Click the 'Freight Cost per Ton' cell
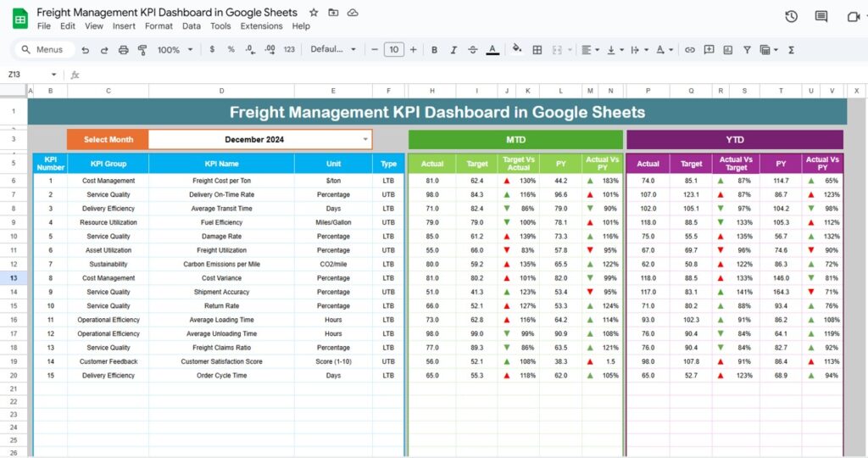Image resolution: width=868 pixels, height=458 pixels. tap(221, 181)
